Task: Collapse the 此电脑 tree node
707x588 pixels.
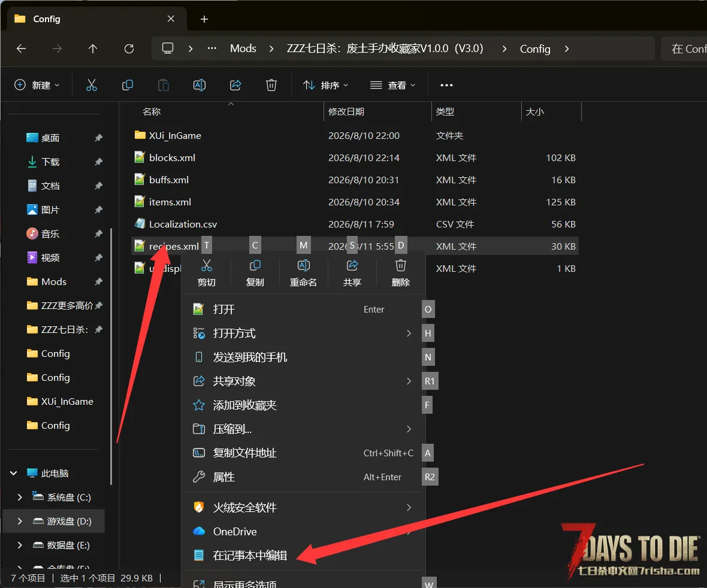Action: (x=14, y=473)
